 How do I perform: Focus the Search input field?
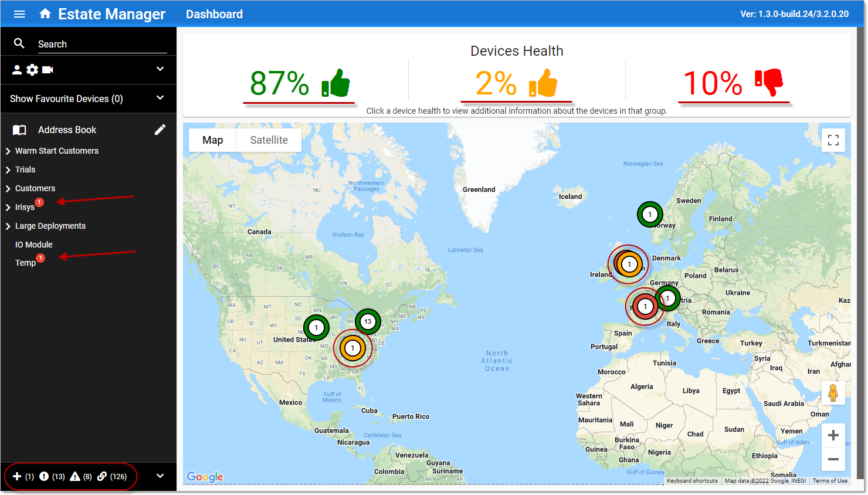click(102, 44)
